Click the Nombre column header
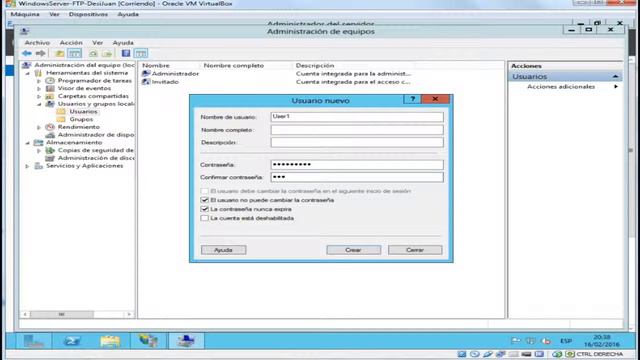Screen dimensions: 640x360 pyautogui.click(x=169, y=65)
